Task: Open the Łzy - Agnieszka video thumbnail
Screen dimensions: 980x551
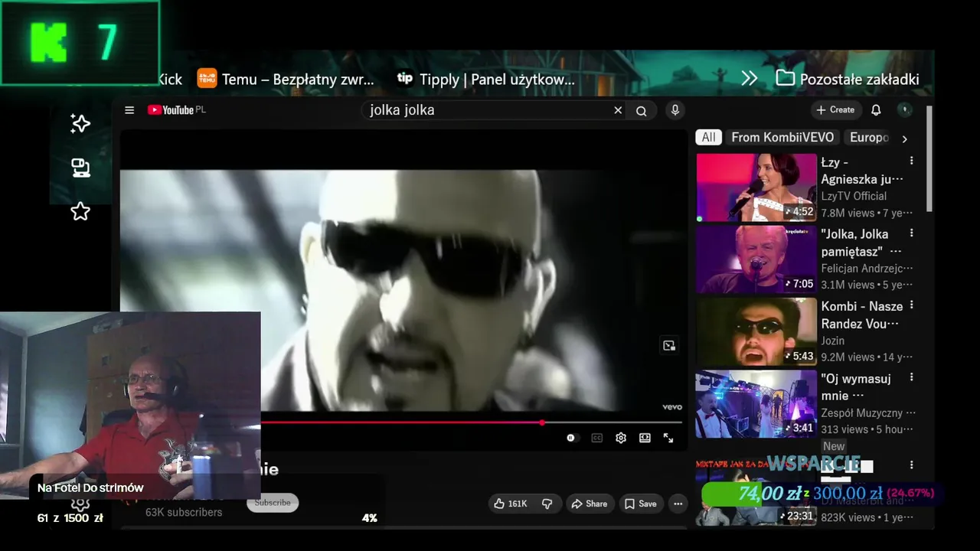Action: pyautogui.click(x=756, y=187)
